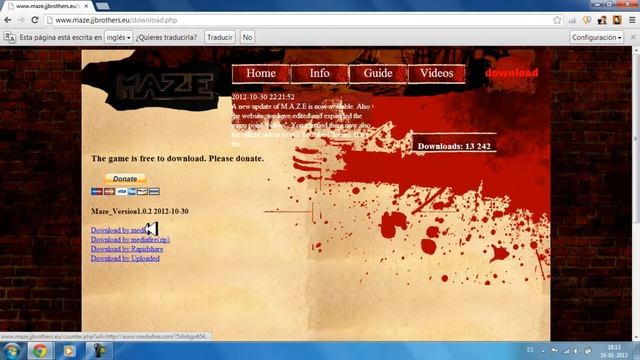
Task: Open the Home menu item
Action: pyautogui.click(x=261, y=73)
